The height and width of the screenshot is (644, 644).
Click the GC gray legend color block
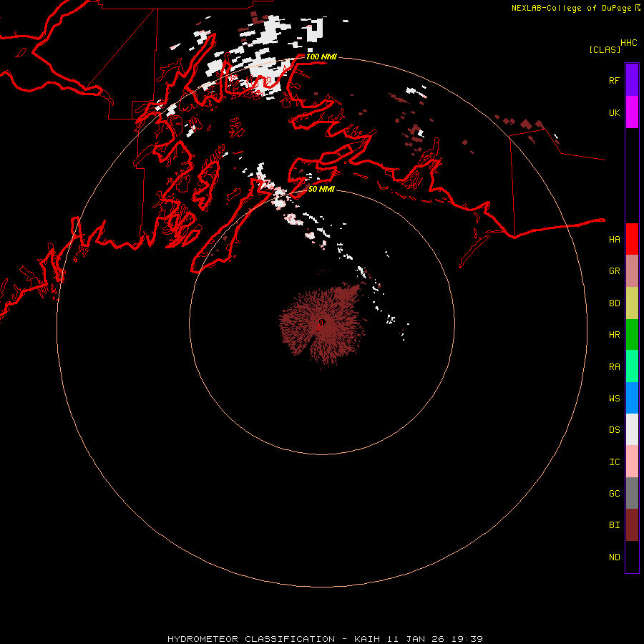[632, 493]
